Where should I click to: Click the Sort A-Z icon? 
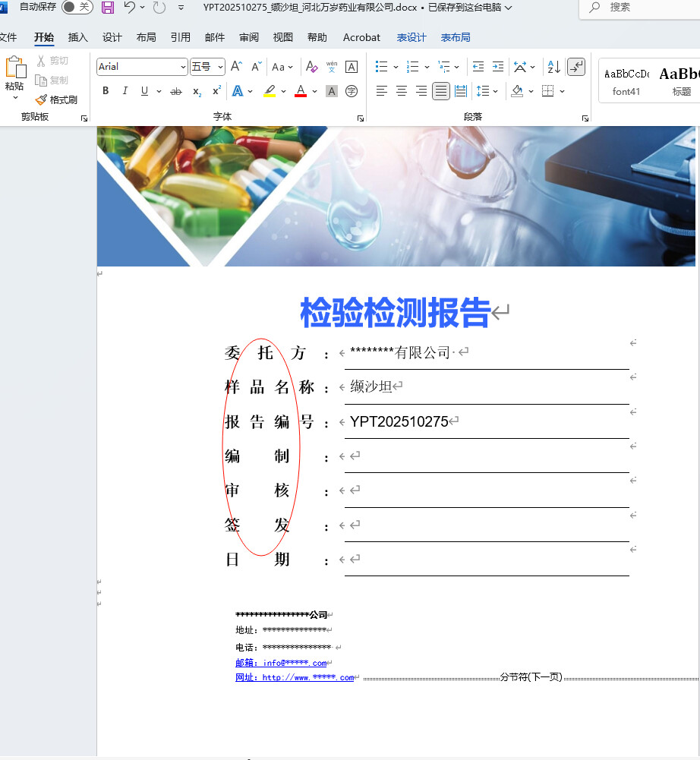tap(554, 66)
